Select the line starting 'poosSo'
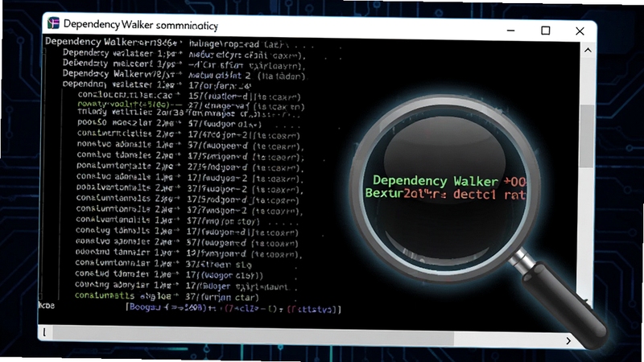 coord(169,123)
